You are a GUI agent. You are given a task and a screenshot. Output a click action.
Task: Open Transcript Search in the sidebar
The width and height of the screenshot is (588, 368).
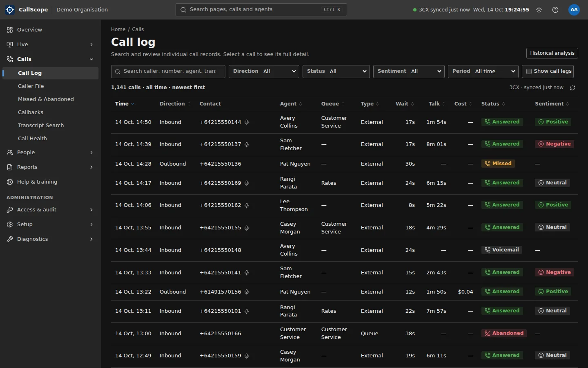point(51,126)
